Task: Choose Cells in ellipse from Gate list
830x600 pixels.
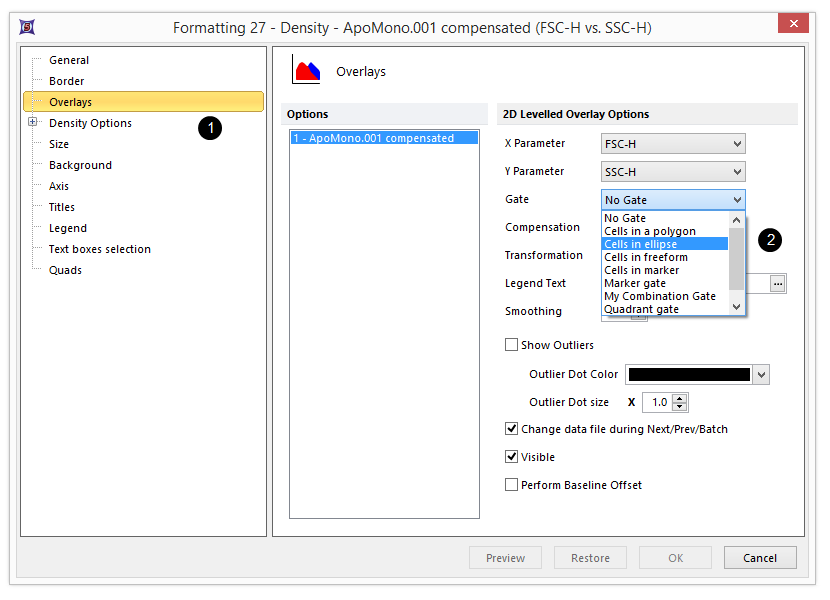Action: click(x=640, y=244)
